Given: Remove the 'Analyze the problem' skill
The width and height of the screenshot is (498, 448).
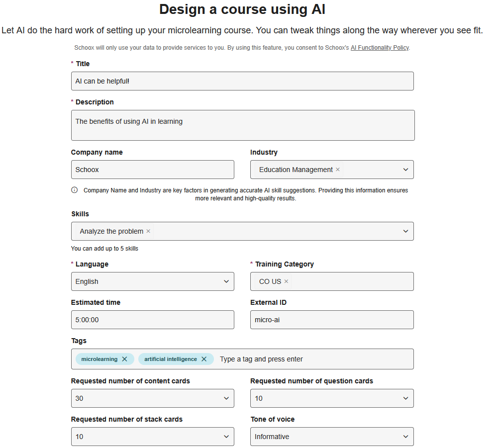Looking at the screenshot, I should [148, 231].
